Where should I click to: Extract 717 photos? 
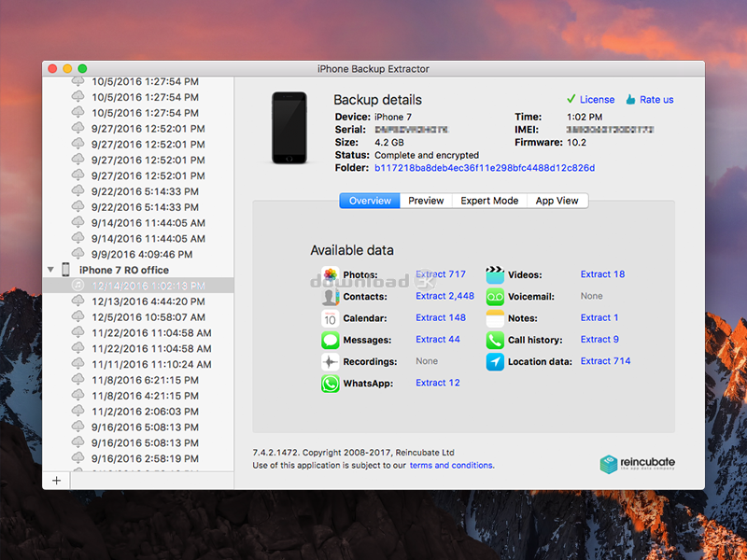click(441, 274)
